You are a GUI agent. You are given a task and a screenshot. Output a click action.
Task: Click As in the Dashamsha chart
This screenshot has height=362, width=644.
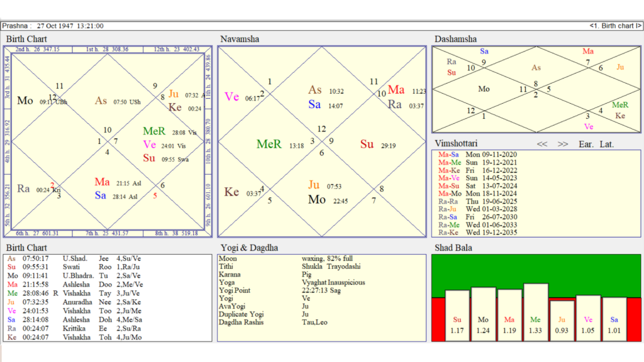click(536, 68)
